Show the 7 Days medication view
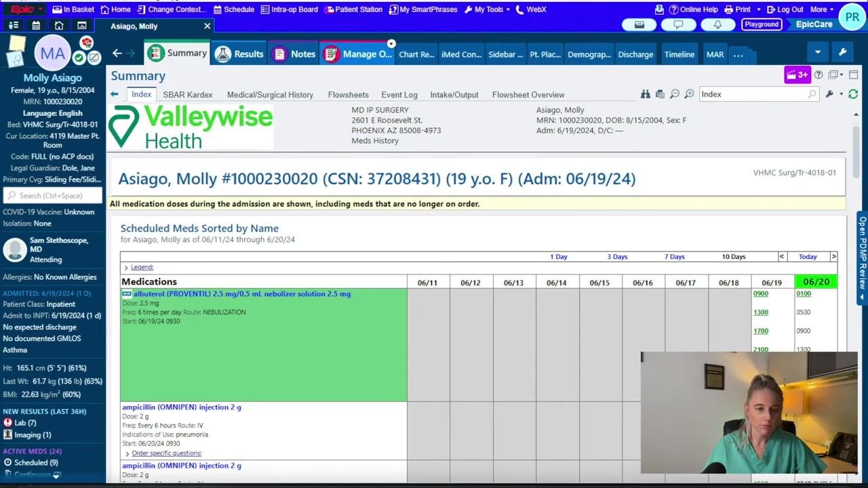 [675, 257]
